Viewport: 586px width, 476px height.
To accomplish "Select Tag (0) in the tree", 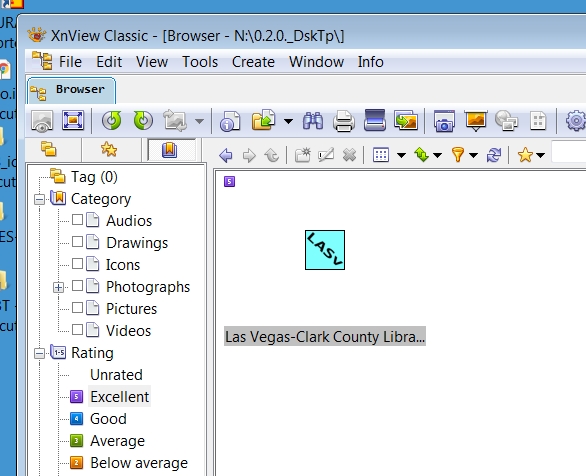I will 94,177.
